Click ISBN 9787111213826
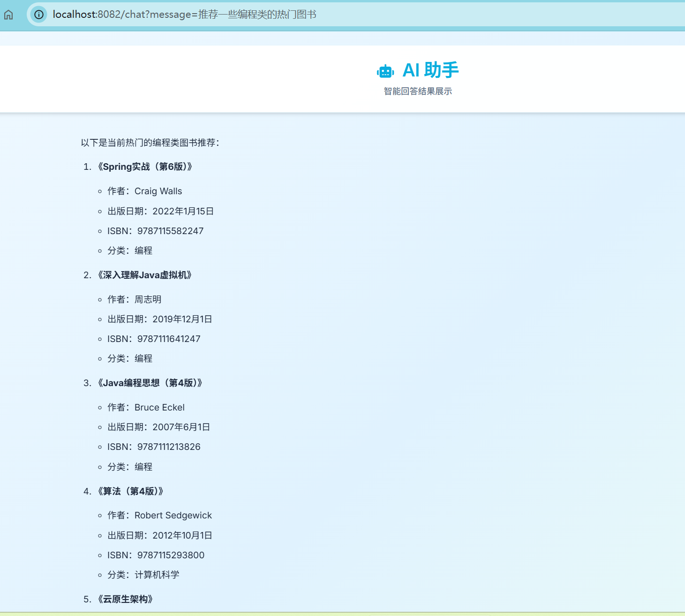 point(154,447)
